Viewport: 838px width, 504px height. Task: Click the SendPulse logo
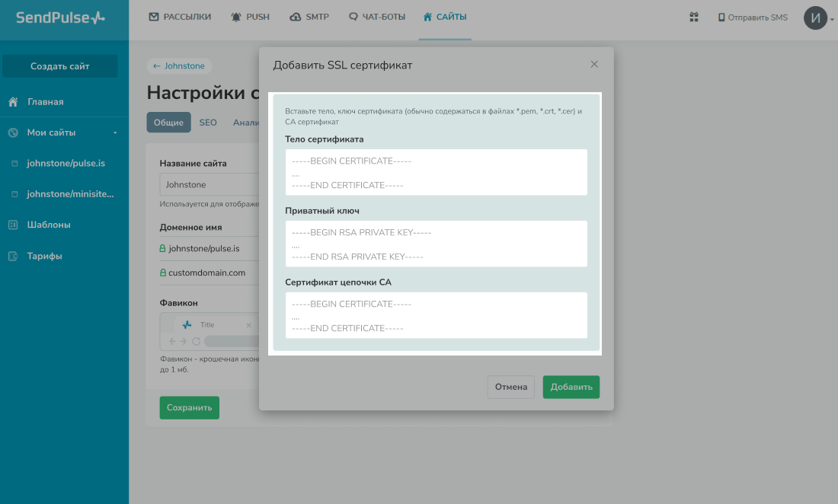[61, 18]
